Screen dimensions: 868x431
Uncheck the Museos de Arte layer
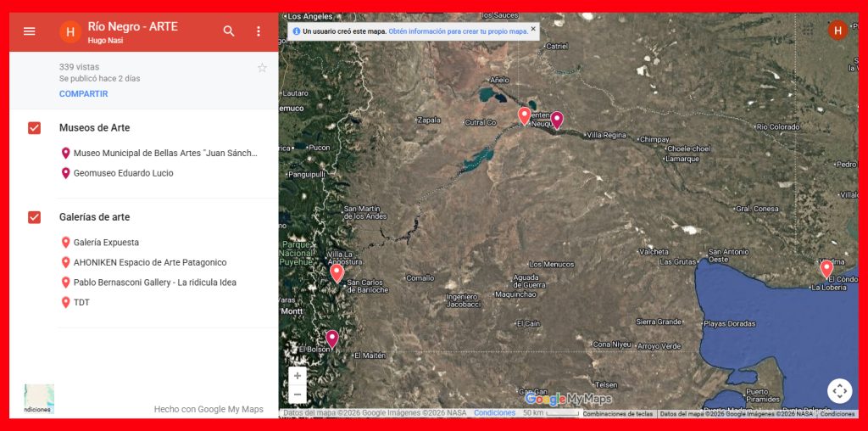(35, 128)
